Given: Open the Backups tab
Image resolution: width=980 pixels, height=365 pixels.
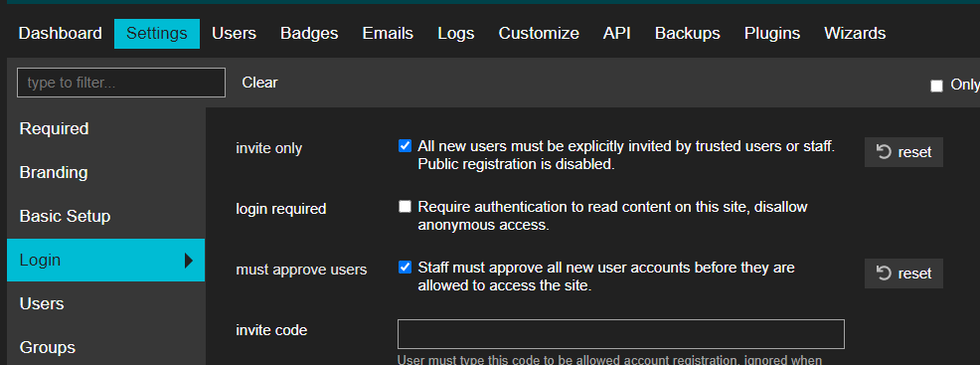Looking at the screenshot, I should click(x=688, y=33).
